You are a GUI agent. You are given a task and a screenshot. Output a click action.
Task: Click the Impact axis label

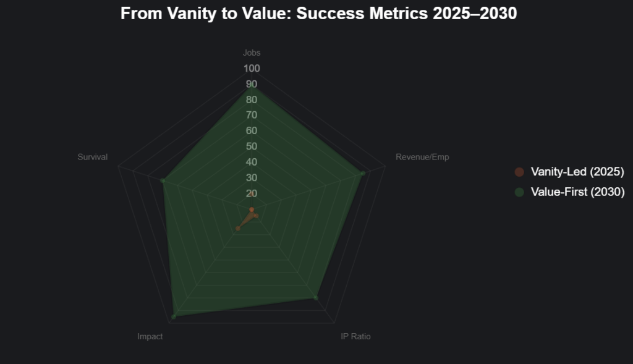150,337
